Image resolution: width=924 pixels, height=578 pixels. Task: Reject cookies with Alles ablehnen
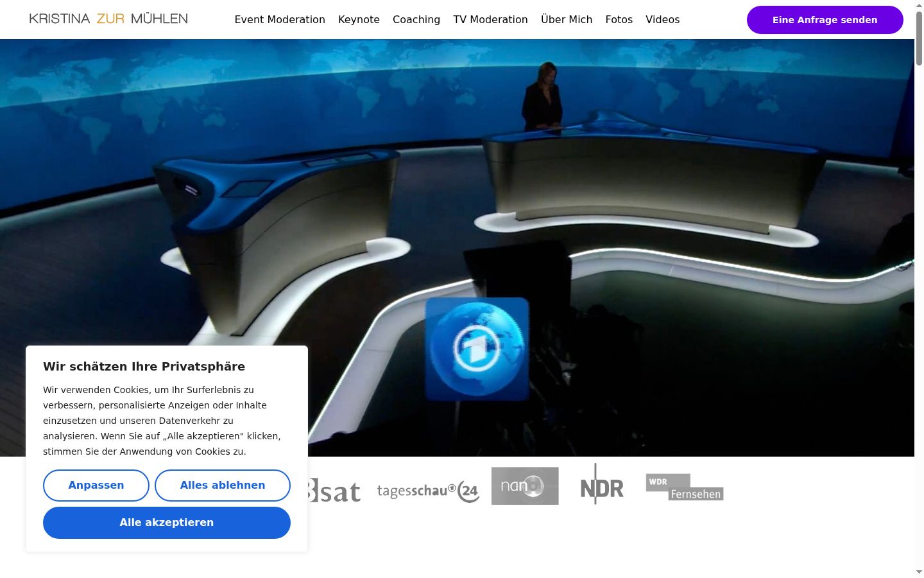pos(223,486)
